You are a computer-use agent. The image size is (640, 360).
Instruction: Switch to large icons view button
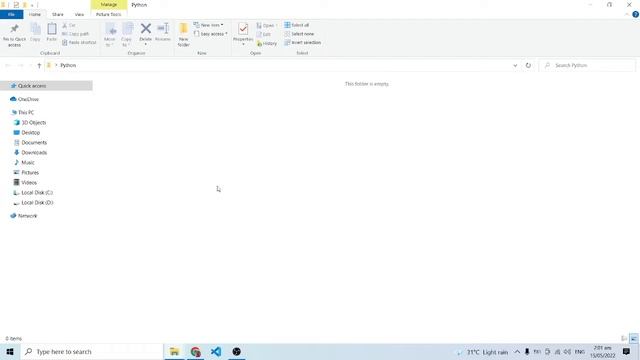[633, 338]
